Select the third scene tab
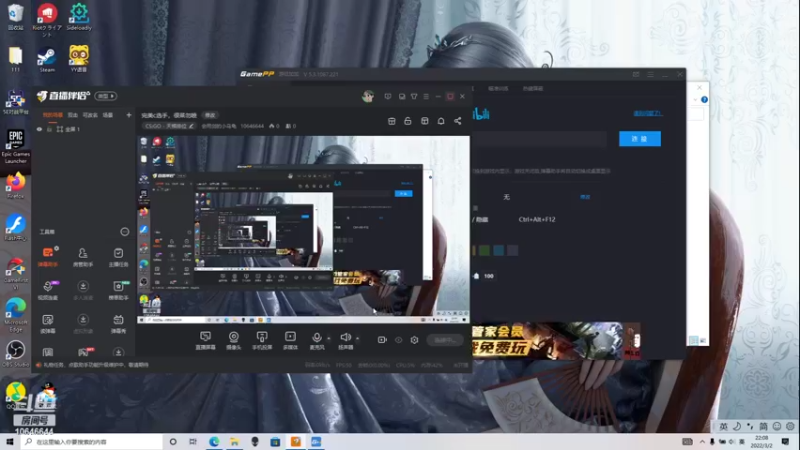Screen dimensions: 800x450 pyautogui.click(x=90, y=115)
